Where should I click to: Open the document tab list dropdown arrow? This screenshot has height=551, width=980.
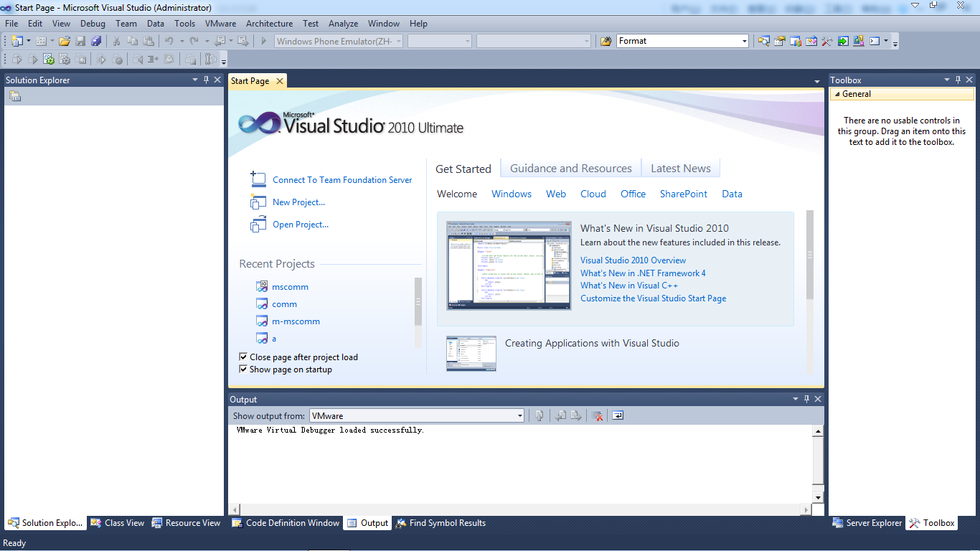(817, 81)
